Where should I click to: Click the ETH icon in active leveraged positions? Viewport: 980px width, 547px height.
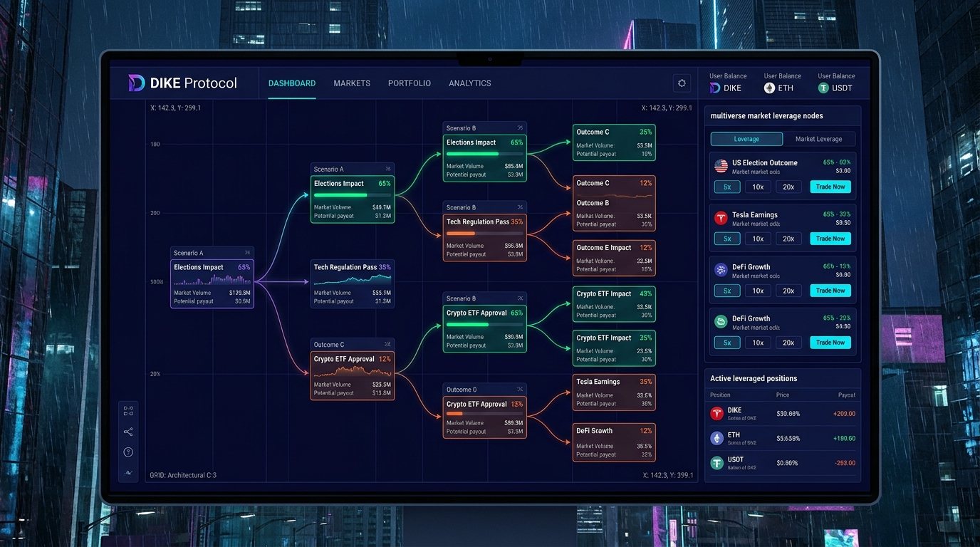pyautogui.click(x=717, y=438)
